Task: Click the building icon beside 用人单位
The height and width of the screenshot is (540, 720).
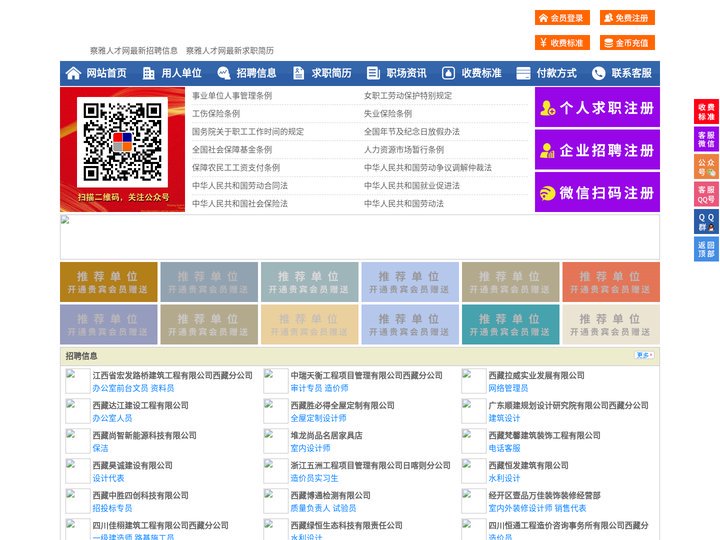Action: point(148,73)
